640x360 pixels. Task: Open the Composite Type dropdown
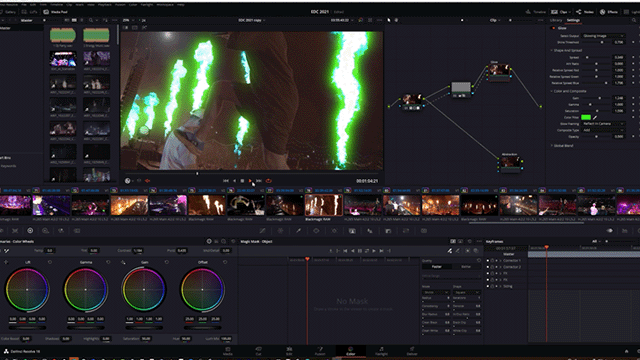pyautogui.click(x=603, y=130)
